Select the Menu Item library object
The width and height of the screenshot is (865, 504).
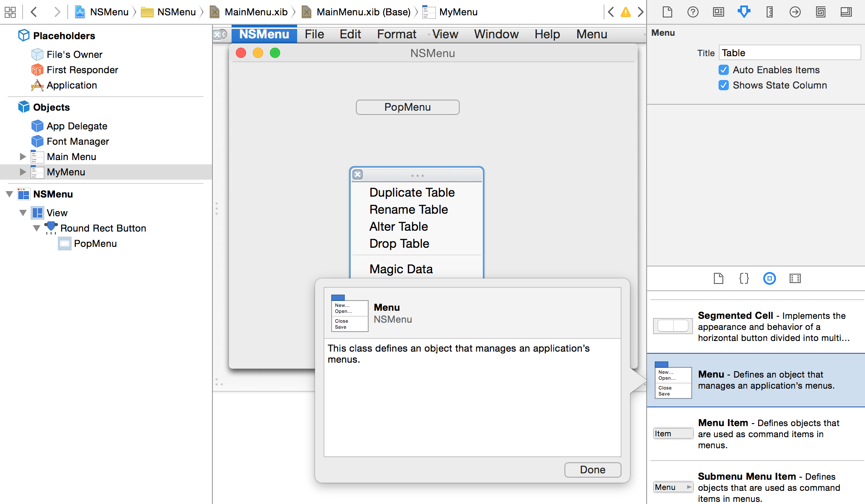click(756, 434)
